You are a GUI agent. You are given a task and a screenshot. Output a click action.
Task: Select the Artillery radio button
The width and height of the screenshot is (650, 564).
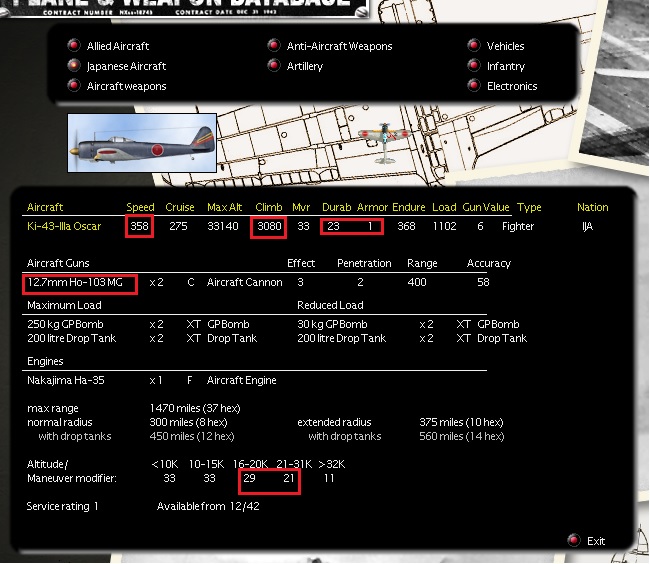tap(274, 65)
